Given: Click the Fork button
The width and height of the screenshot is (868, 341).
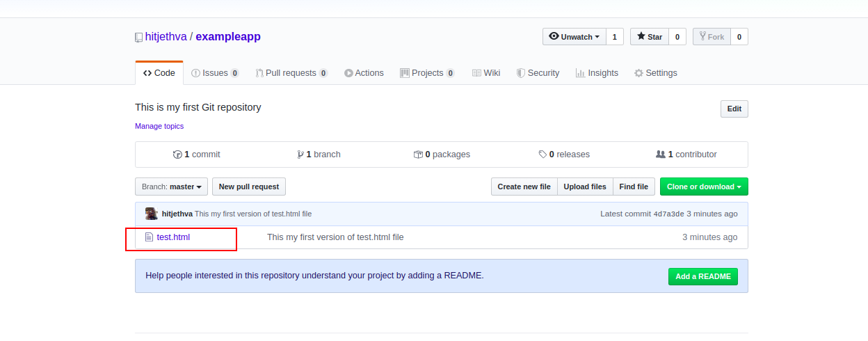Looking at the screenshot, I should (712, 37).
